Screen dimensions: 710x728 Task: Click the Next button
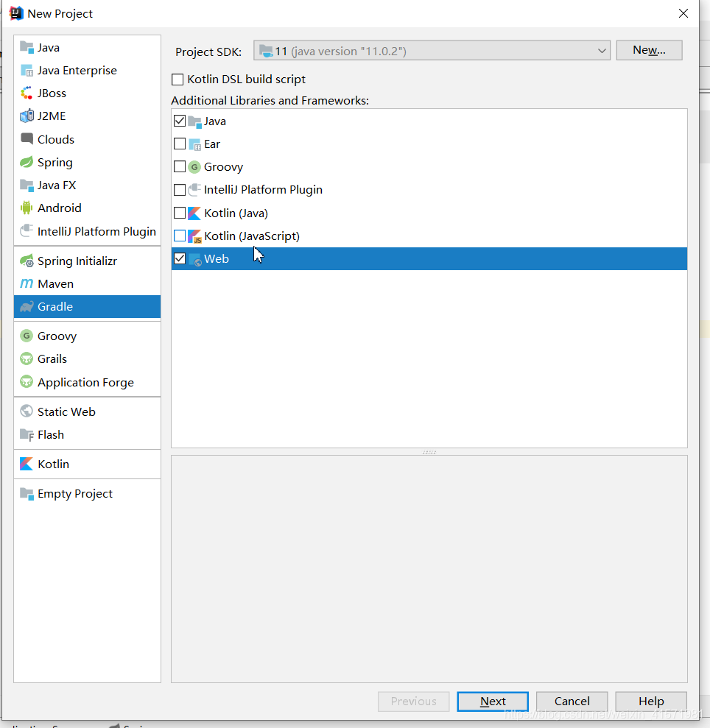(x=493, y=701)
